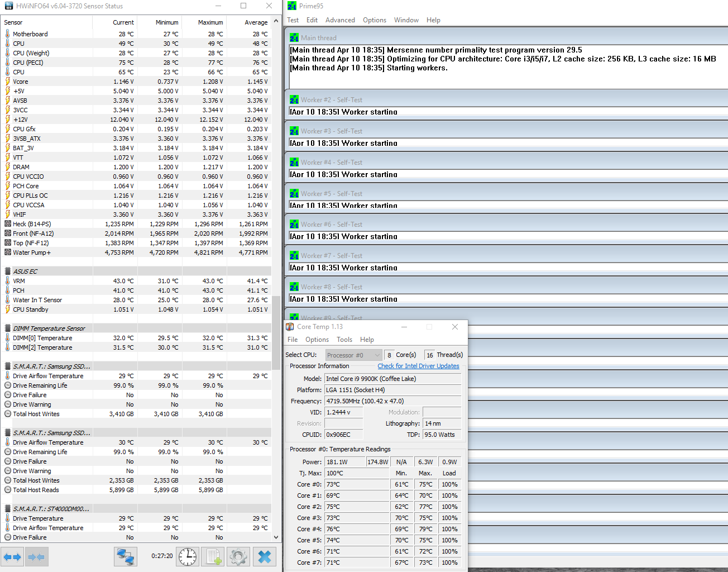Click the Heck (B14-PS) fan icon
Screen dimensions: 728x572
click(x=8, y=224)
